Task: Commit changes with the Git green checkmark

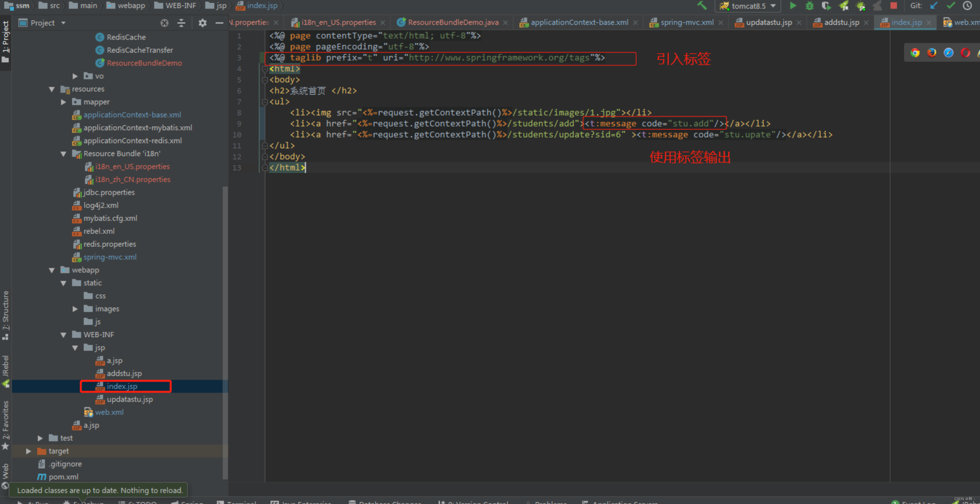Action: pyautogui.click(x=951, y=6)
